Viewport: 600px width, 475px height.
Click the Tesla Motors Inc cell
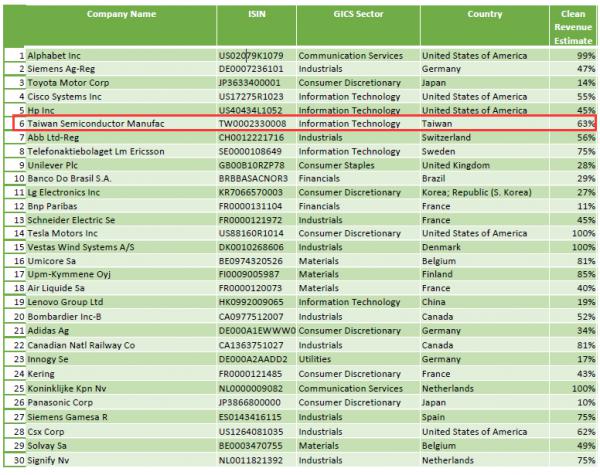121,233
